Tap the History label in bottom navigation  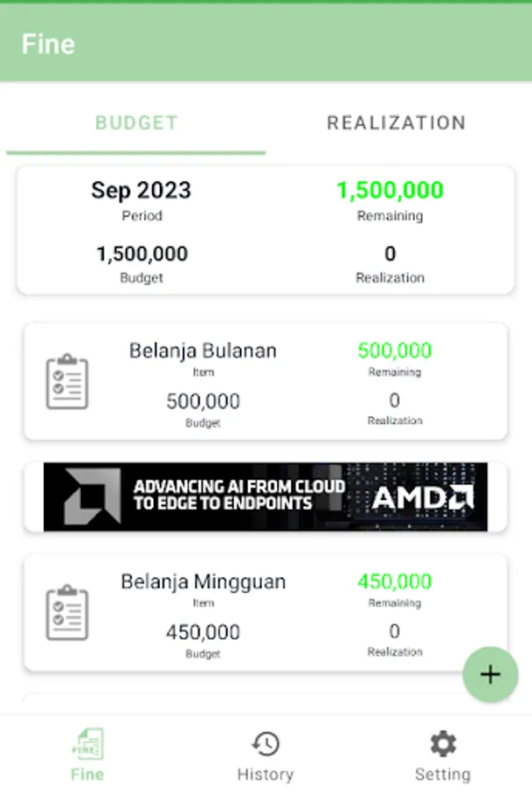[x=265, y=774]
